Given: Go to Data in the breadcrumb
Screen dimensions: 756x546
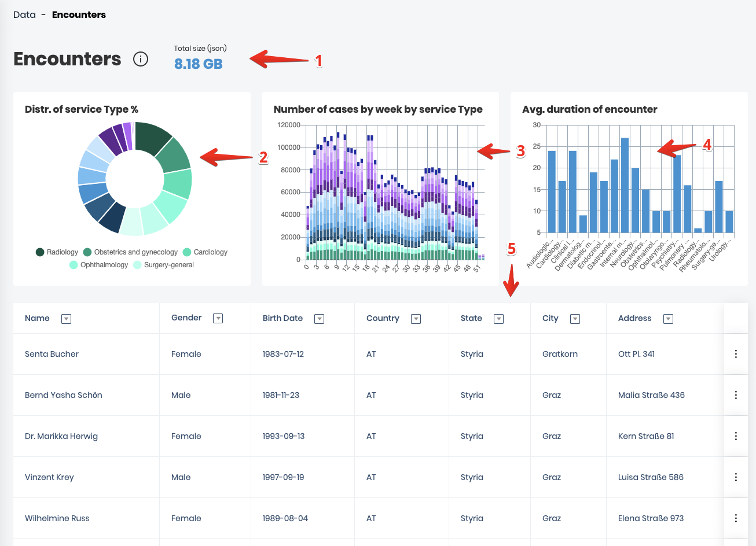Looking at the screenshot, I should [x=24, y=14].
